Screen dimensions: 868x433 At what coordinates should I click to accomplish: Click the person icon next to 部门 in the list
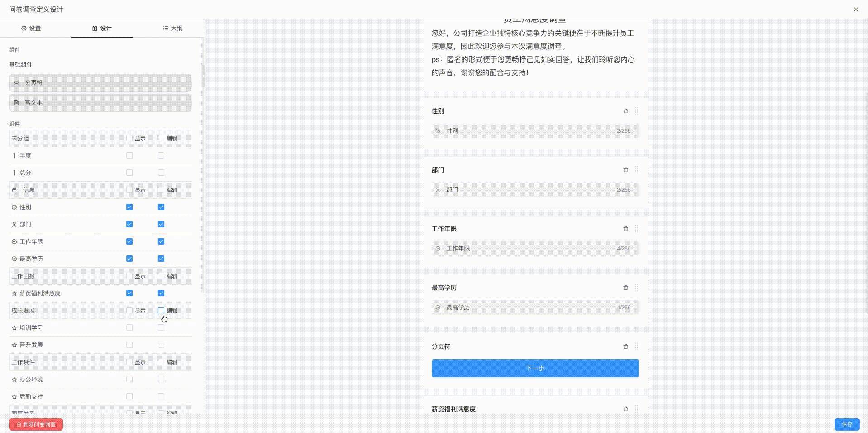[x=14, y=224]
